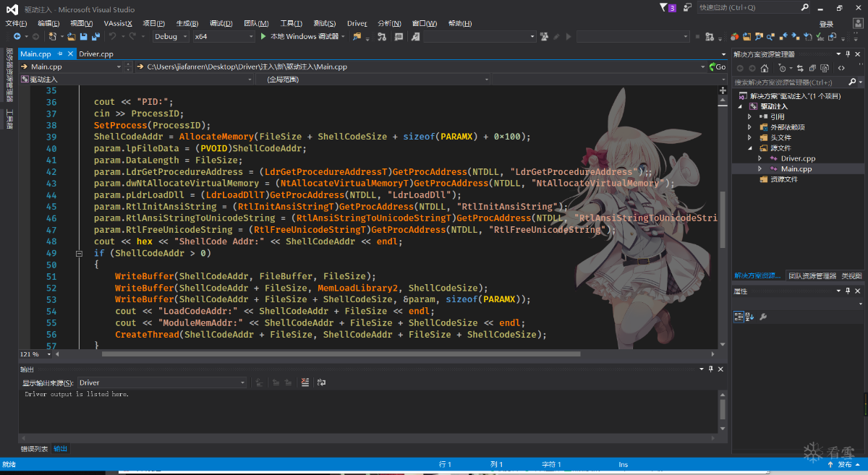Toggle word wrap icon in Output panel
Viewport: 868px width, 475px height.
coord(321,382)
